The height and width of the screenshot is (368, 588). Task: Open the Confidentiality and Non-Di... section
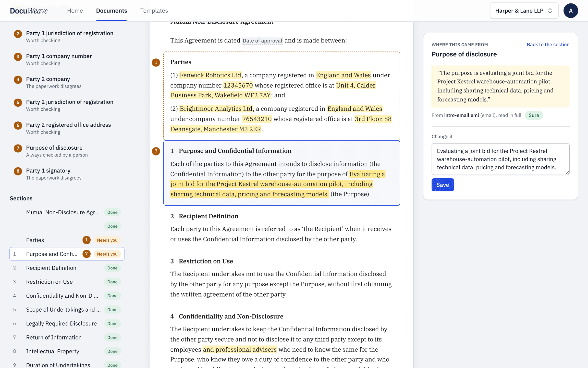(67, 296)
